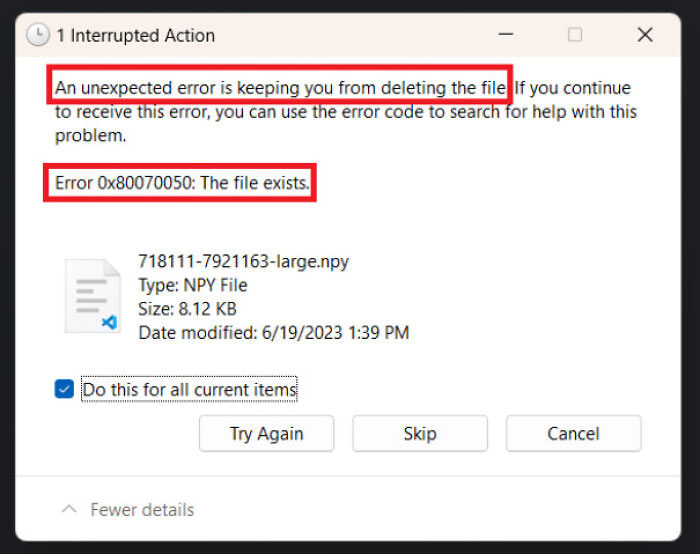The height and width of the screenshot is (554, 700).
Task: Skip deleting this file
Action: click(420, 433)
